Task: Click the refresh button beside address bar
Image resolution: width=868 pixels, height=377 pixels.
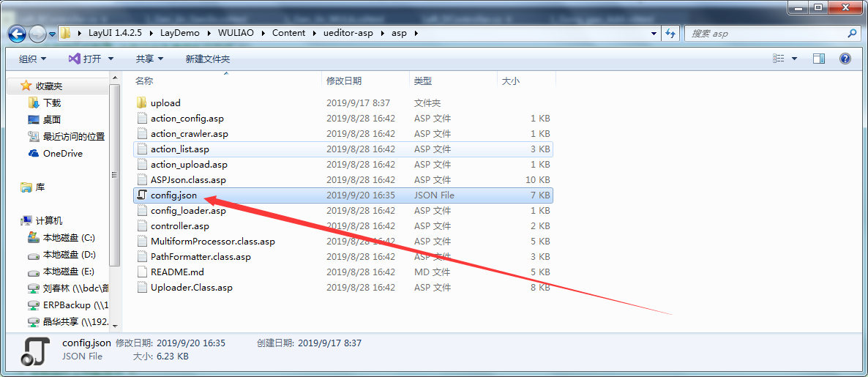Action: click(670, 34)
